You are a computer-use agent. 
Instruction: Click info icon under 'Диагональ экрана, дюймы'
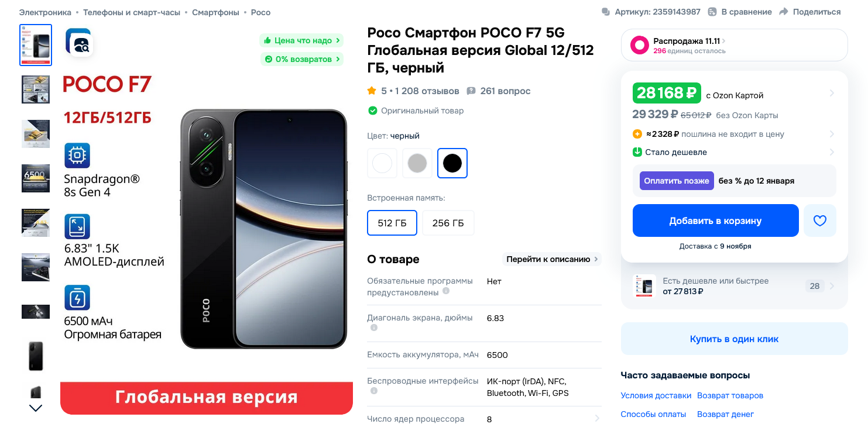(374, 328)
